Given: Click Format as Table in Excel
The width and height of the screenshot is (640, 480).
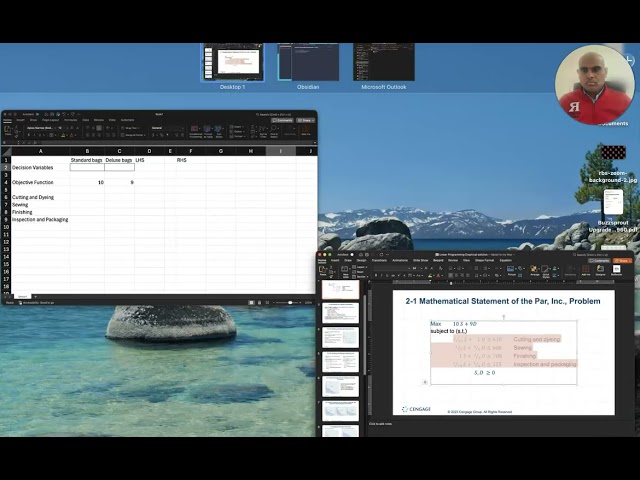Looking at the screenshot, I should click(x=208, y=131).
